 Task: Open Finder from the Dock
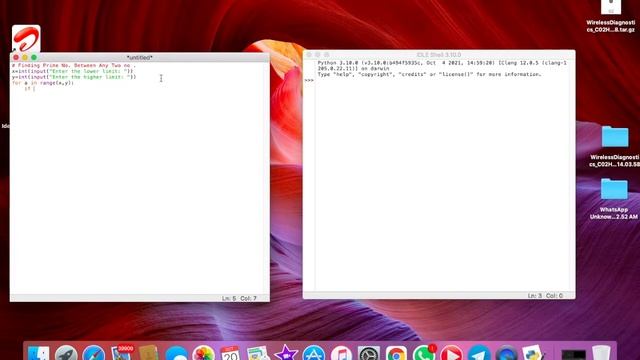(39, 353)
